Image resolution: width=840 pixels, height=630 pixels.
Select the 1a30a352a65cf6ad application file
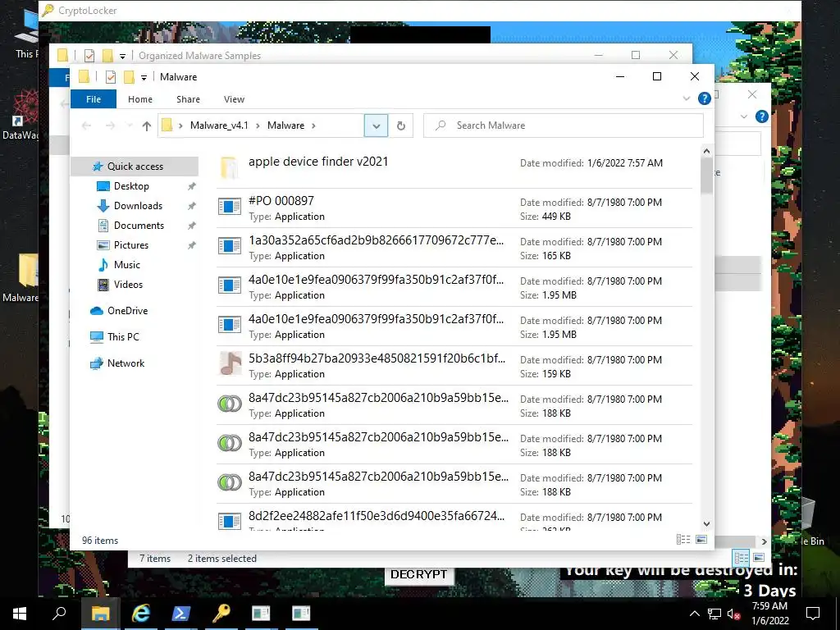click(x=454, y=248)
